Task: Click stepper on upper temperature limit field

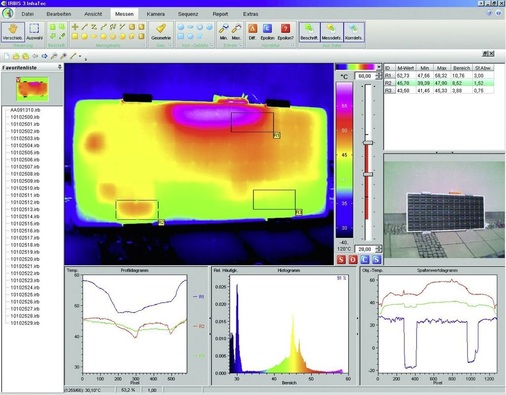Action: click(379, 76)
